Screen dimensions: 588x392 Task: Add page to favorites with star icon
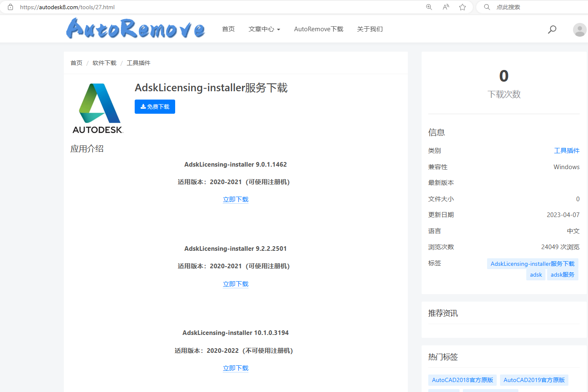point(462,7)
